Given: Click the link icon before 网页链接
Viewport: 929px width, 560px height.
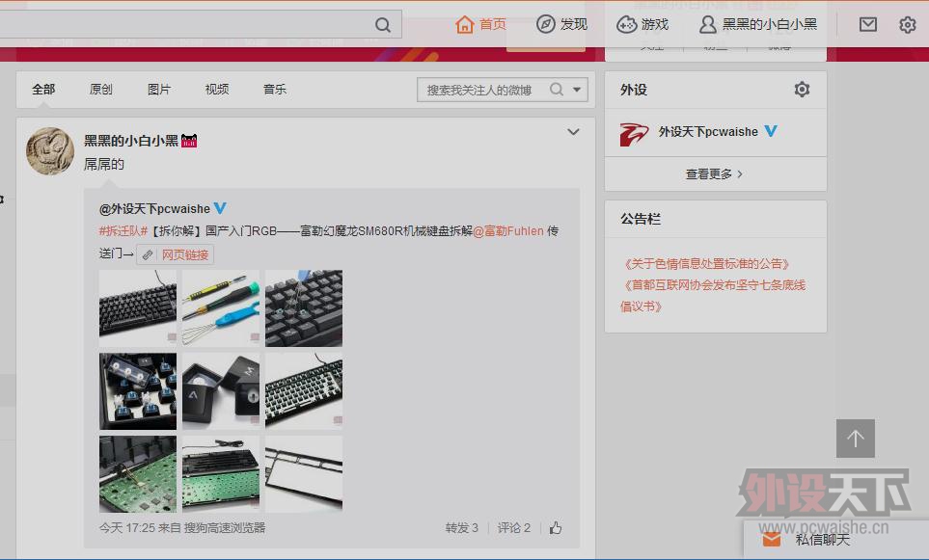Looking at the screenshot, I should 148,255.
